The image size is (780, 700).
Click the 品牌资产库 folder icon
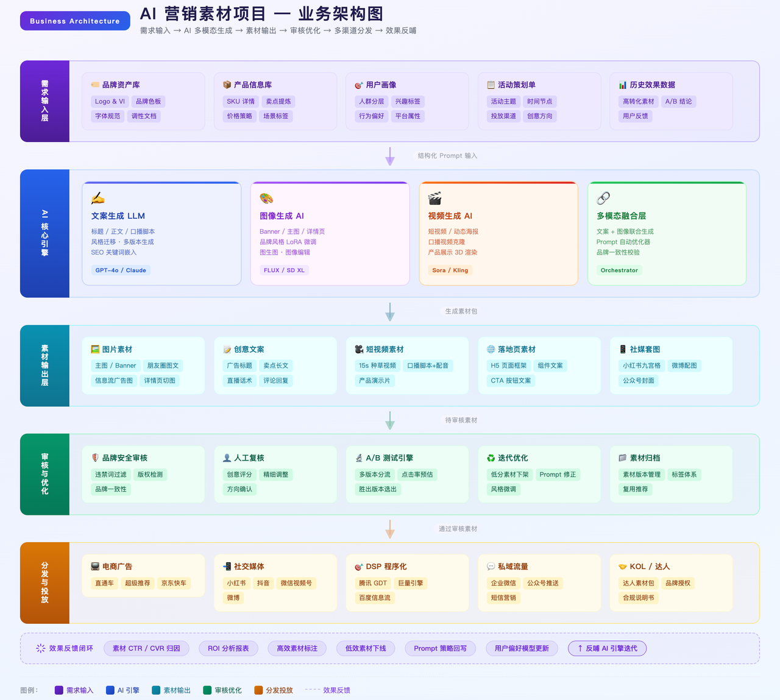pyautogui.click(x=95, y=85)
